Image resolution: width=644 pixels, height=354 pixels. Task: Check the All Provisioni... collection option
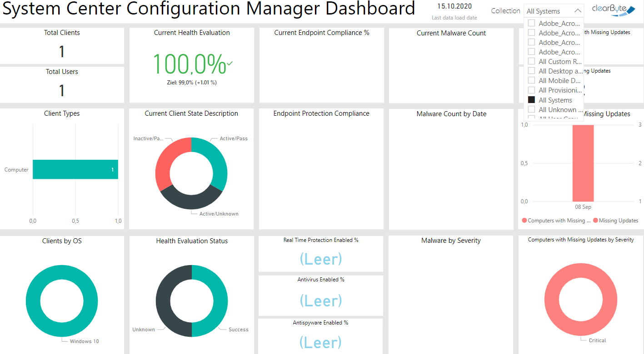tap(531, 90)
